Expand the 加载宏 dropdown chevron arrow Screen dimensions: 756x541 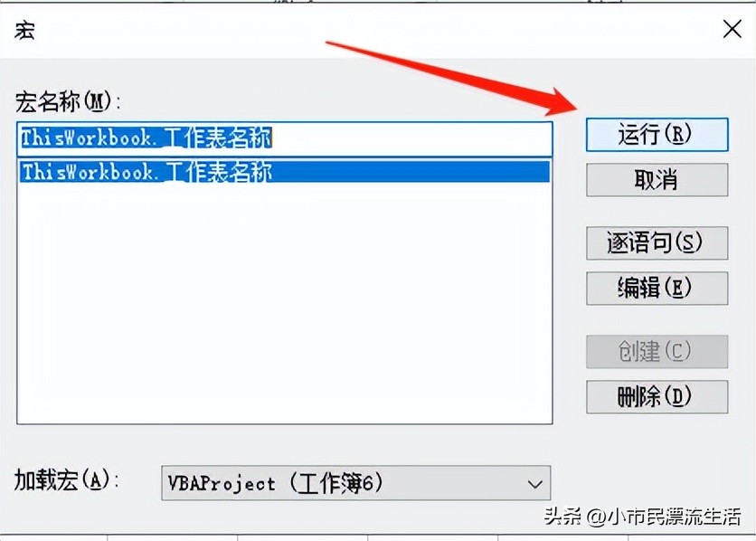pos(534,484)
